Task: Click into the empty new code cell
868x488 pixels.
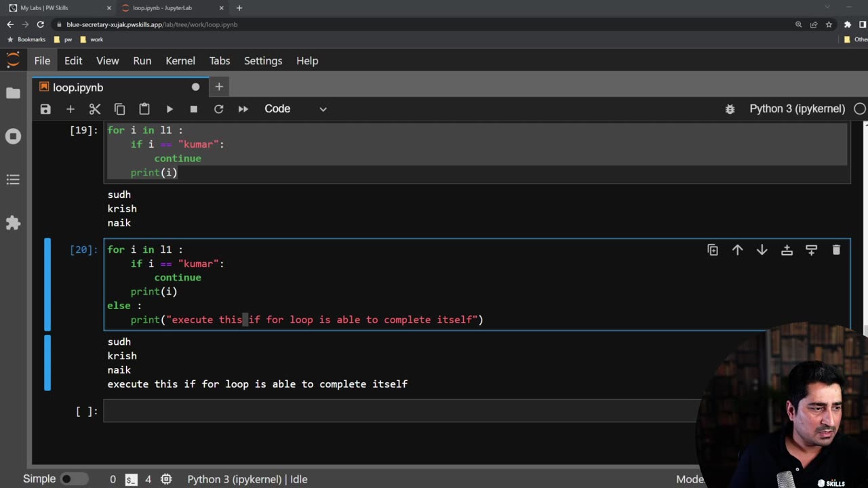Action: (400, 411)
